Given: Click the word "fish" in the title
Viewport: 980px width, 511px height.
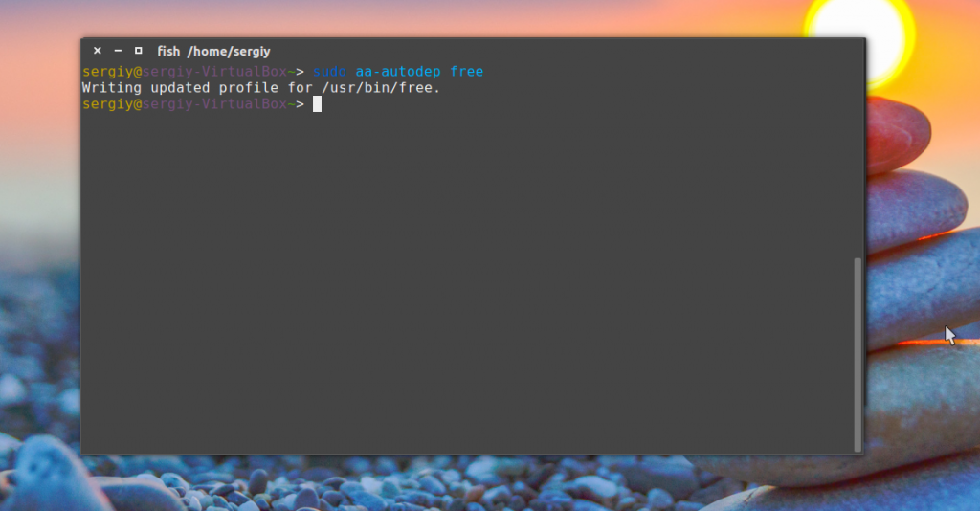Looking at the screenshot, I should (x=168, y=52).
